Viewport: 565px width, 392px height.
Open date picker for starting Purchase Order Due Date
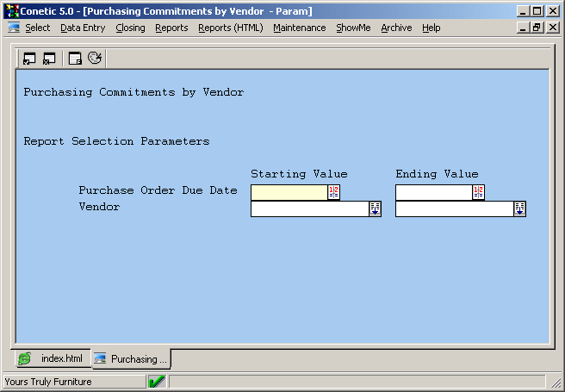(334, 192)
